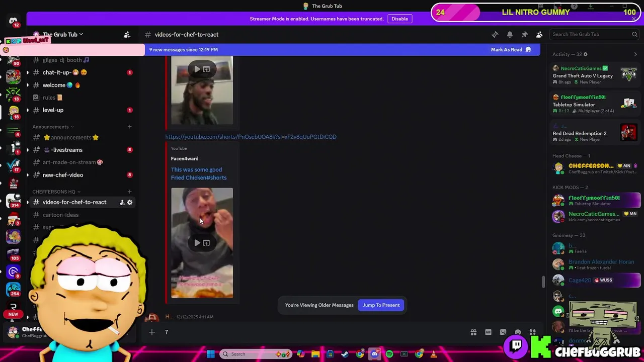Add channel with plus next to CHEFFERSONS HQ
The image size is (644, 362).
tap(129, 192)
